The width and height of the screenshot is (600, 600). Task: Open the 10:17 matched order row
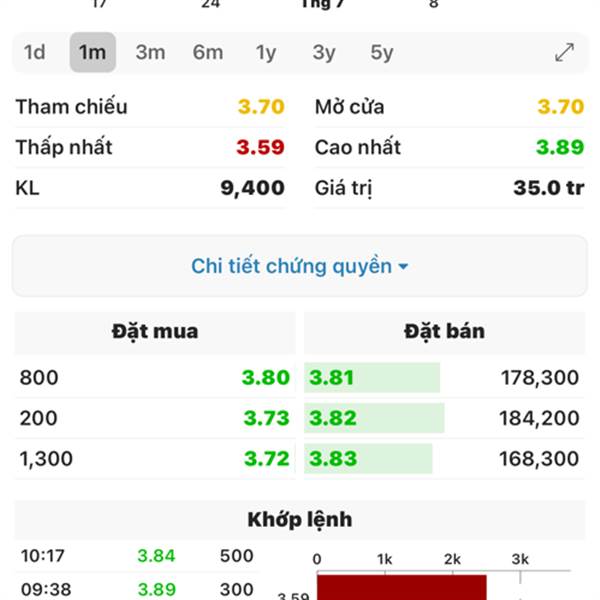click(137, 556)
